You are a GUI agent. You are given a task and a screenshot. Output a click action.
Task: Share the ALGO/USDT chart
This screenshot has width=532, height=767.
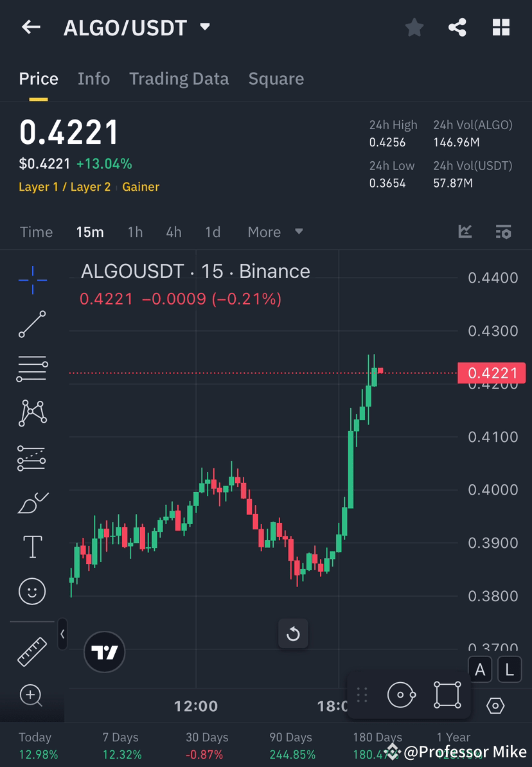click(457, 27)
